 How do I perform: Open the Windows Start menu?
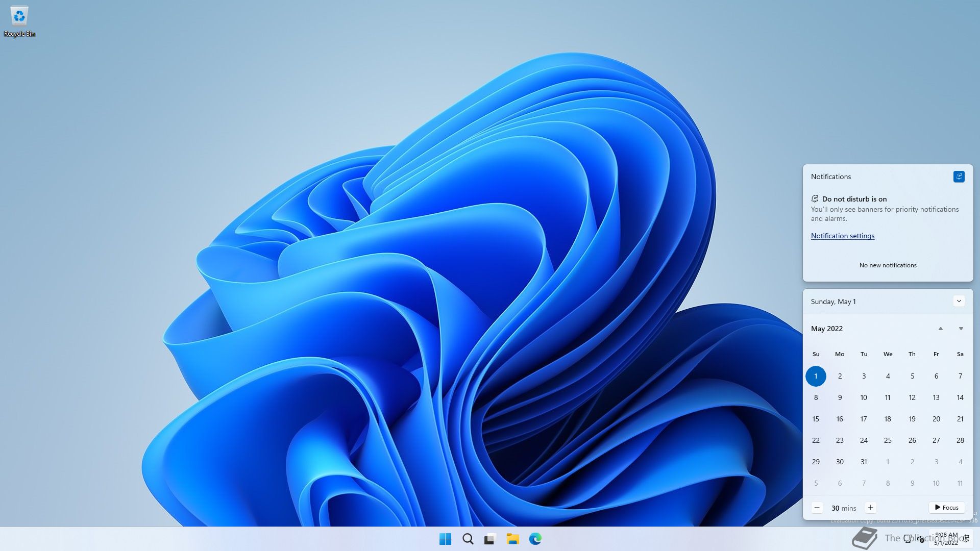pos(445,539)
